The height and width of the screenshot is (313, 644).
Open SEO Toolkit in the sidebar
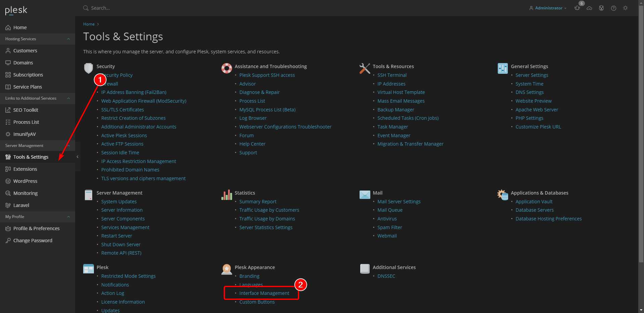38,110
